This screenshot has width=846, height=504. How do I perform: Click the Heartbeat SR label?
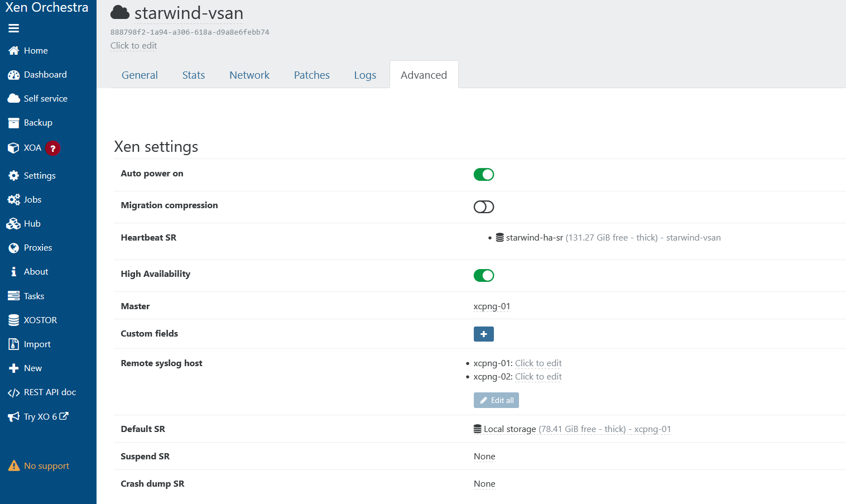pos(148,238)
